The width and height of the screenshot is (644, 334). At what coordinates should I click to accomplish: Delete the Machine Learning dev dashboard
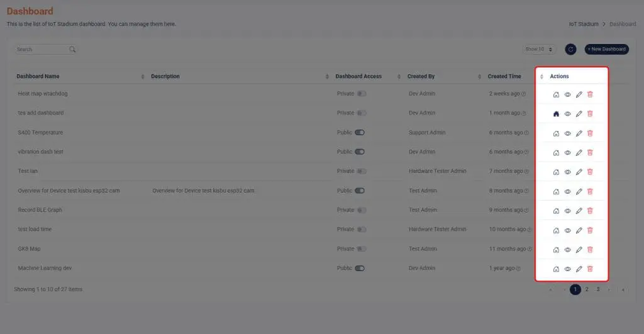[590, 269]
